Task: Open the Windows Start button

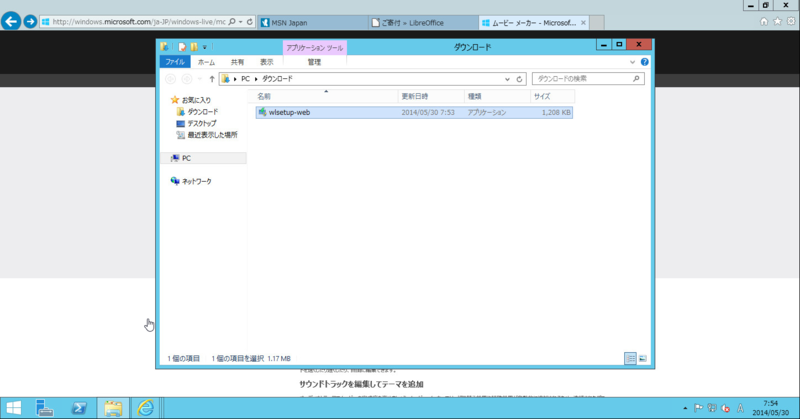Action: pyautogui.click(x=14, y=408)
